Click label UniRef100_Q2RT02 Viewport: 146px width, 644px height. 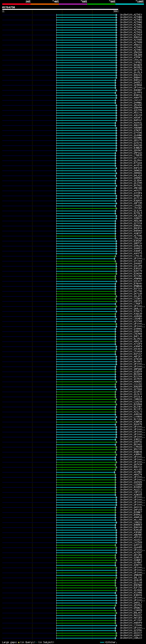tap(131, 545)
